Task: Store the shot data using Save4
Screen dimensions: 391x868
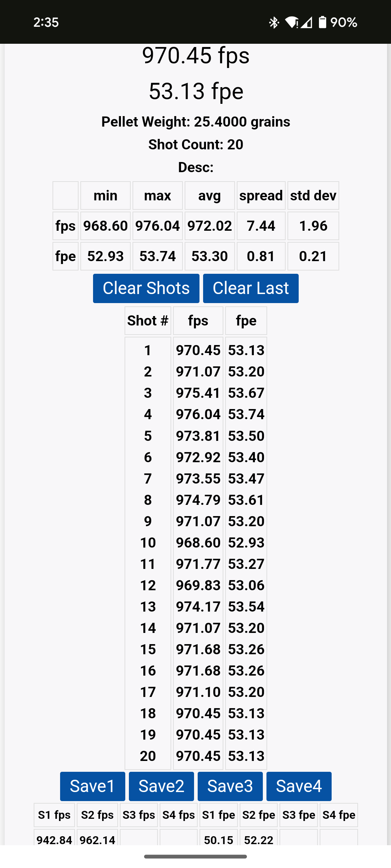Action: (x=299, y=786)
